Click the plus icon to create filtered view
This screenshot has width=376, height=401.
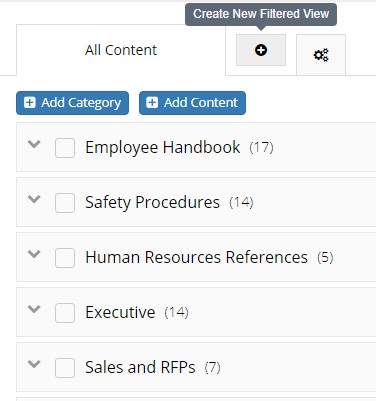(261, 50)
